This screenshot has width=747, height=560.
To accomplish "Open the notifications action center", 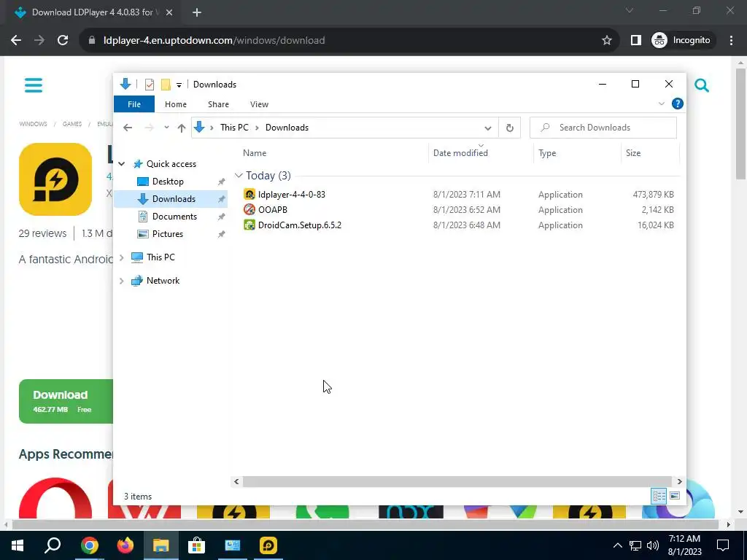I will click(723, 545).
